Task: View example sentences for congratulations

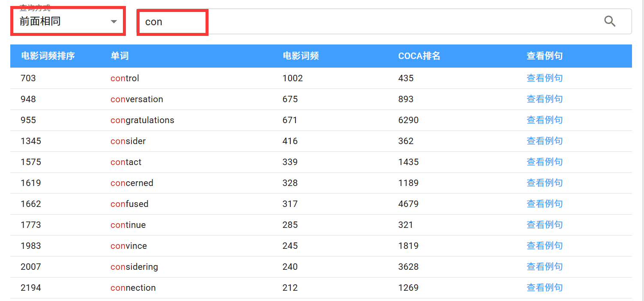Action: click(544, 120)
